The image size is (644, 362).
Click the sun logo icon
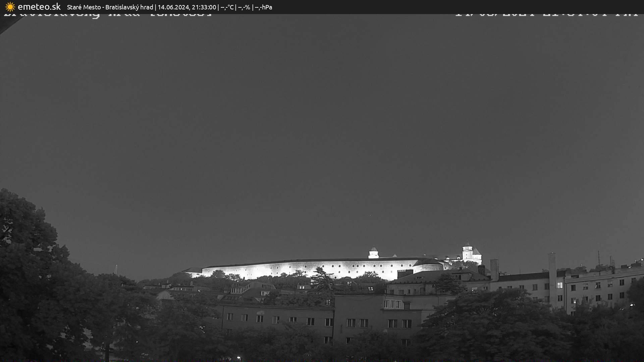(x=10, y=7)
